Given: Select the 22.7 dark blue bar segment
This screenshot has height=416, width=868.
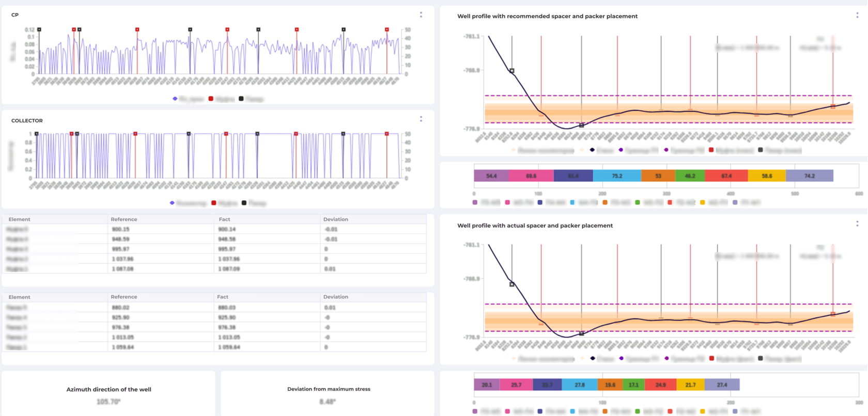Looking at the screenshot, I should click(x=547, y=385).
